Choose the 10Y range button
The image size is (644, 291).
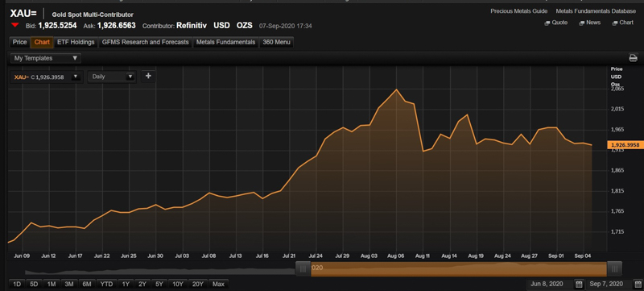[178, 284]
